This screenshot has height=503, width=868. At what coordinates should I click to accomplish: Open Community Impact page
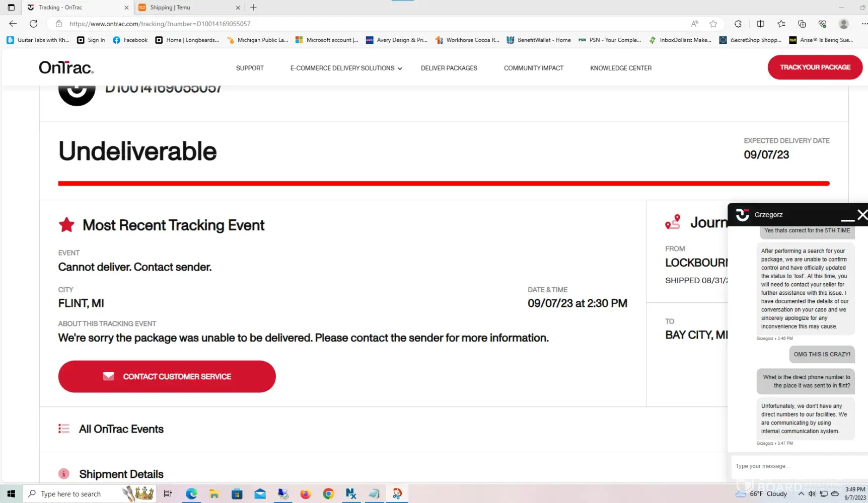534,68
